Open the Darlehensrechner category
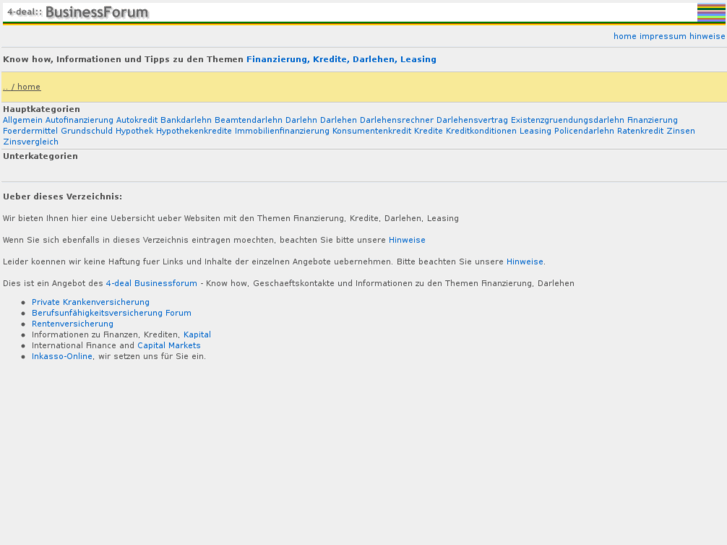727x545 pixels. point(396,120)
